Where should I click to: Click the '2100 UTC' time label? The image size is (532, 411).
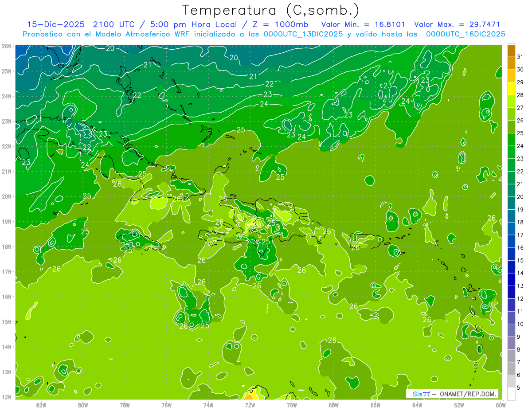pos(114,24)
